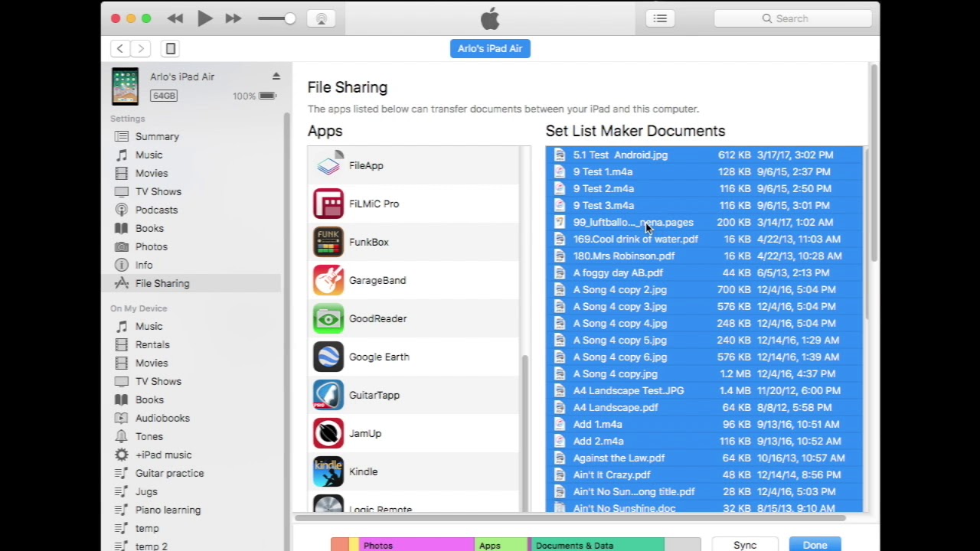Select file A4 Landscape Test.JPG
Image resolution: width=980 pixels, height=551 pixels.
click(704, 390)
